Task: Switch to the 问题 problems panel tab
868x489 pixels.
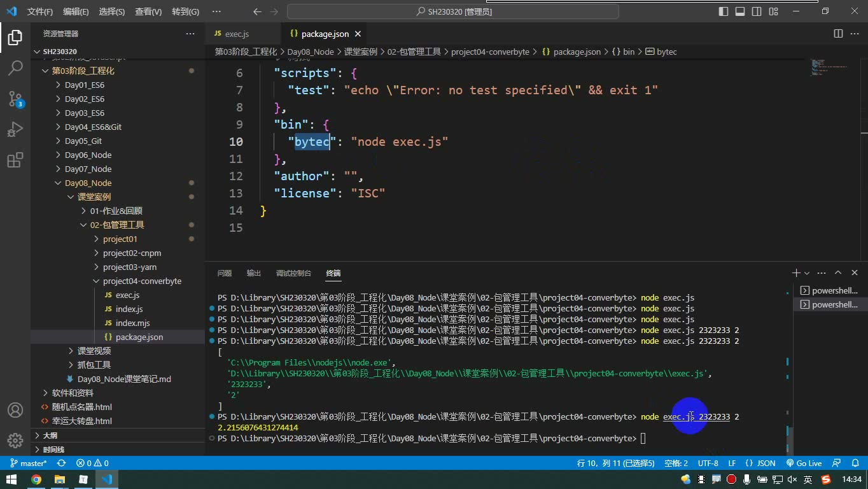Action: 225,273
